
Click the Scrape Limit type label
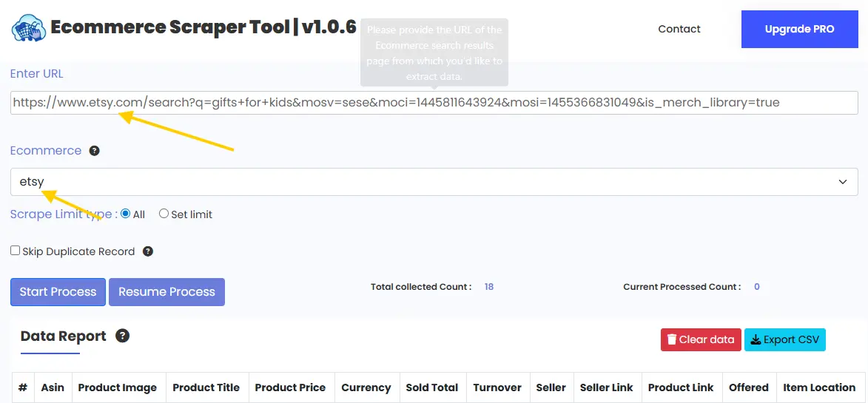pyautogui.click(x=64, y=214)
